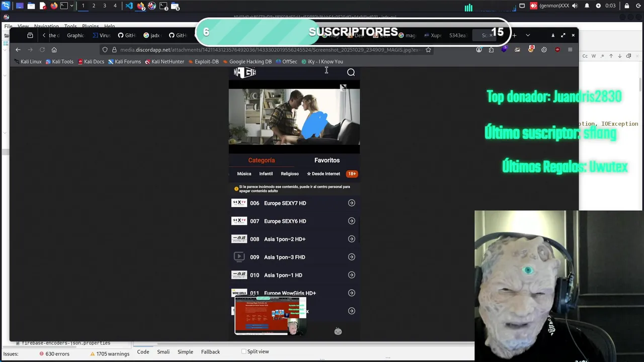The height and width of the screenshot is (362, 644).
Task: Open the notifications bell icon
Action: click(x=587, y=6)
